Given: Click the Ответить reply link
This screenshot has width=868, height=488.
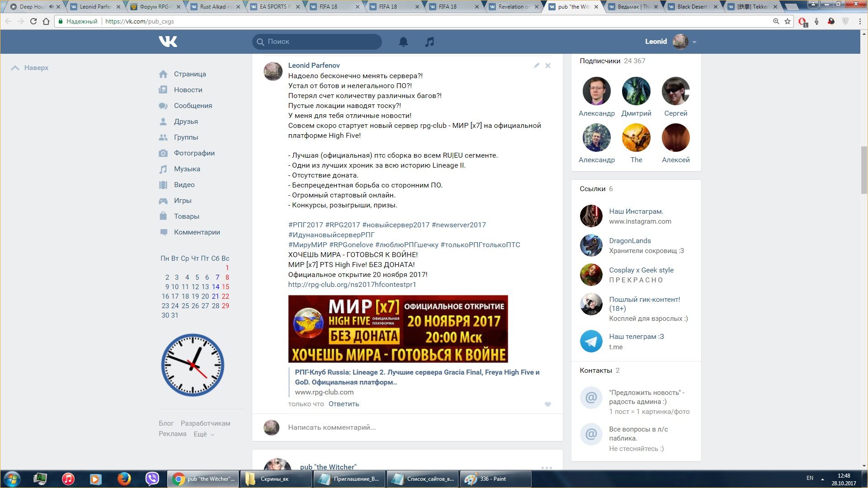Looking at the screenshot, I should pyautogui.click(x=344, y=404).
